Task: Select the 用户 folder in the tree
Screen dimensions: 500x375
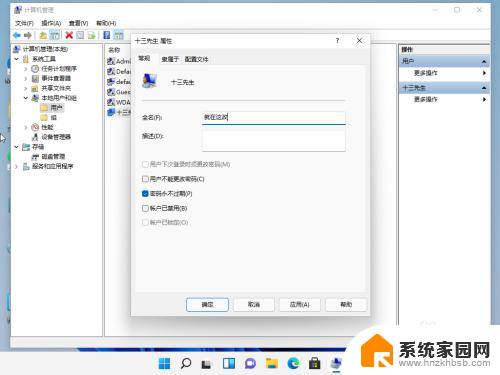Action: 56,108
